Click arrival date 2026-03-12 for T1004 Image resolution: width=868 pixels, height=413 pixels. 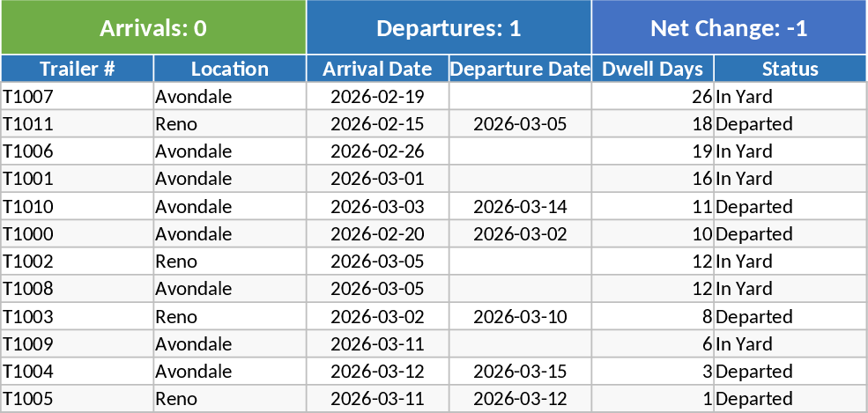[x=377, y=372]
